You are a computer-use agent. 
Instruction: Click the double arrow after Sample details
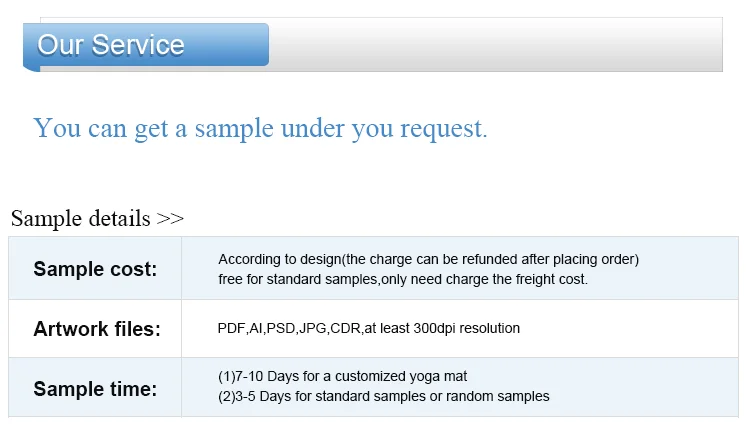170,219
